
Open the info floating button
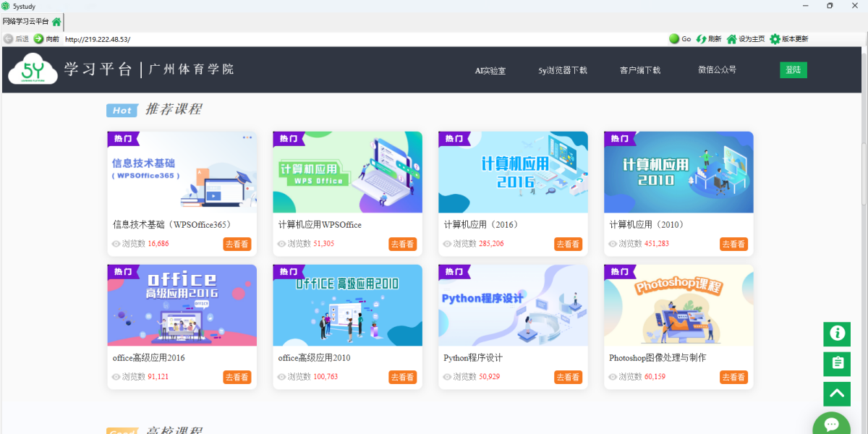point(837,333)
